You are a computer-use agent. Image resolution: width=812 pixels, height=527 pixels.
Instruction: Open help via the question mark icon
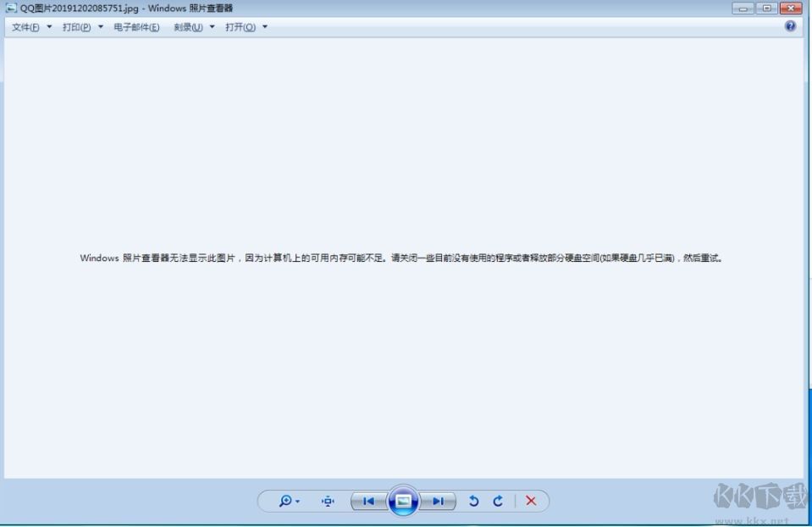click(789, 26)
